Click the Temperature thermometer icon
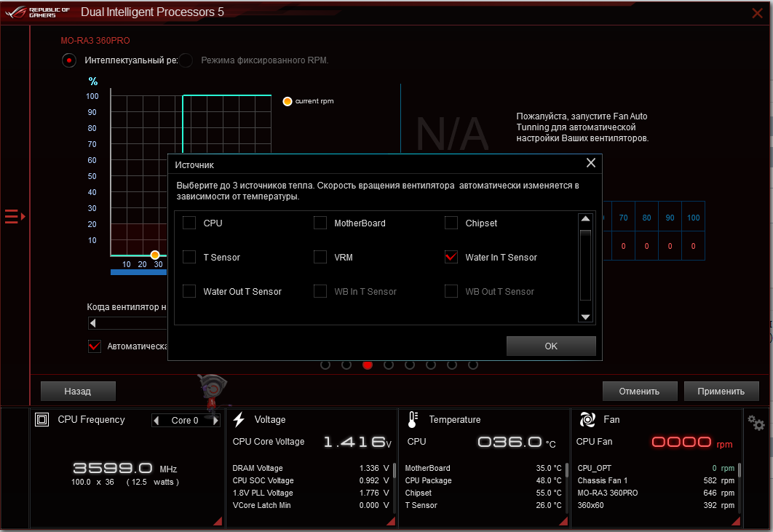 pyautogui.click(x=413, y=419)
